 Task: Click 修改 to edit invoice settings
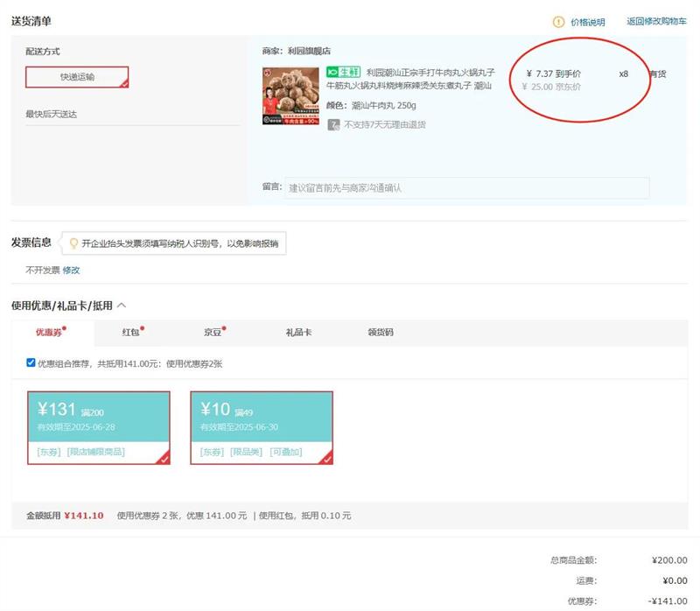(71, 270)
